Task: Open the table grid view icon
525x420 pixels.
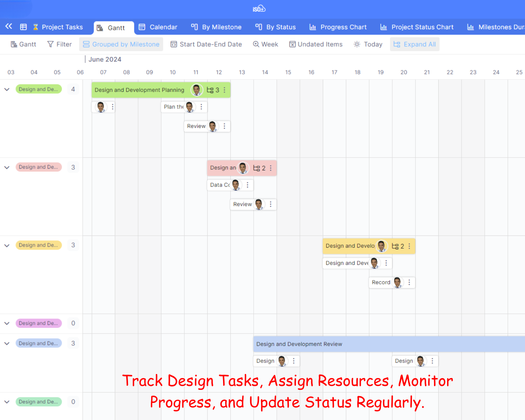Action: (23, 27)
